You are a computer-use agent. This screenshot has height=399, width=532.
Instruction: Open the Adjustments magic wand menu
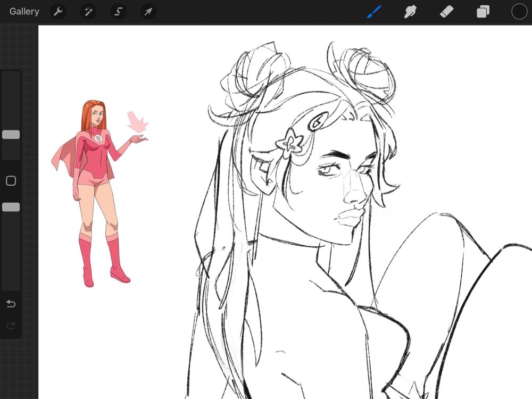tap(88, 12)
